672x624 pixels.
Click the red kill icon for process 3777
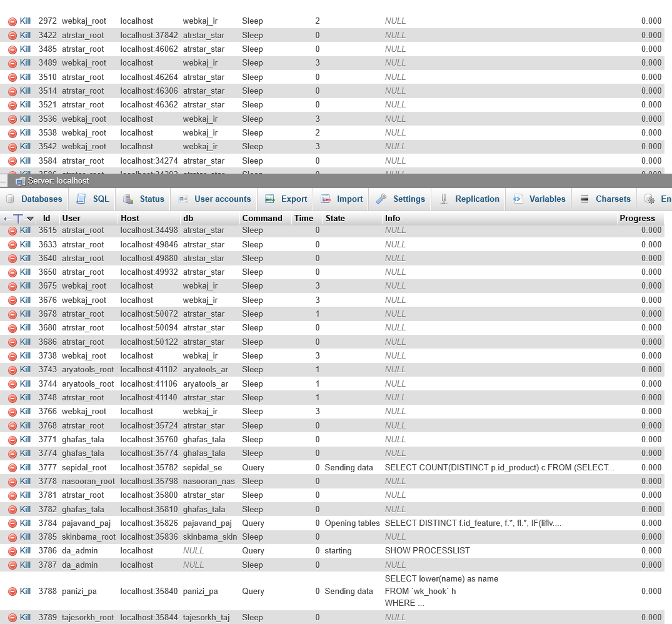tap(13, 468)
